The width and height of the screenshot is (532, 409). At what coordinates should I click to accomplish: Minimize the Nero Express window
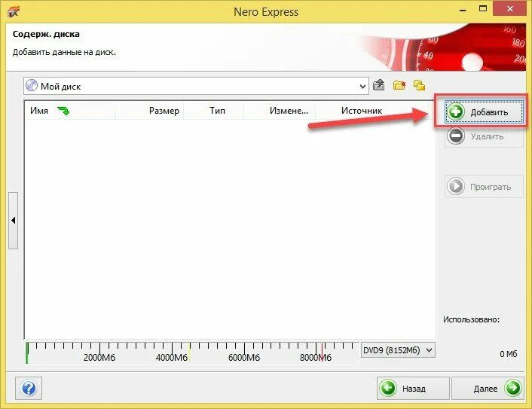point(463,11)
